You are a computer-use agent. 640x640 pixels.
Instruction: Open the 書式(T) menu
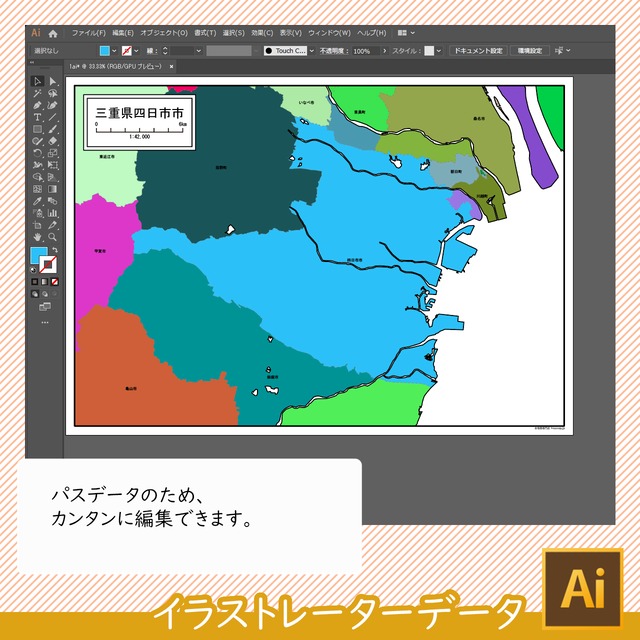pyautogui.click(x=205, y=33)
